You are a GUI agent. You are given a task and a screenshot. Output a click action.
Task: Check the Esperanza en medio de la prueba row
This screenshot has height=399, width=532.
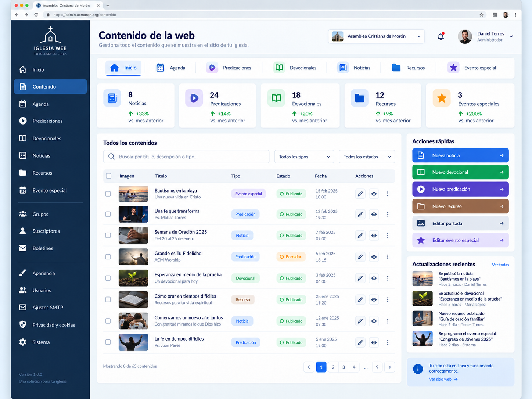coord(108,278)
